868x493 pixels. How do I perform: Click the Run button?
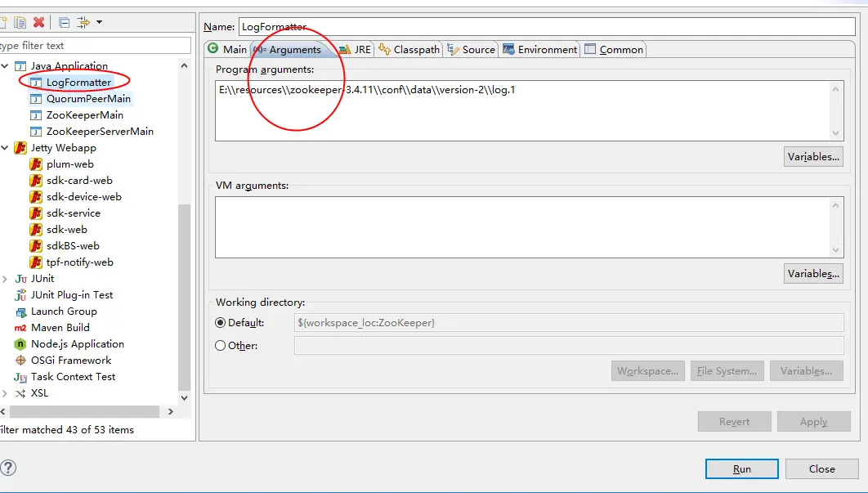point(742,469)
